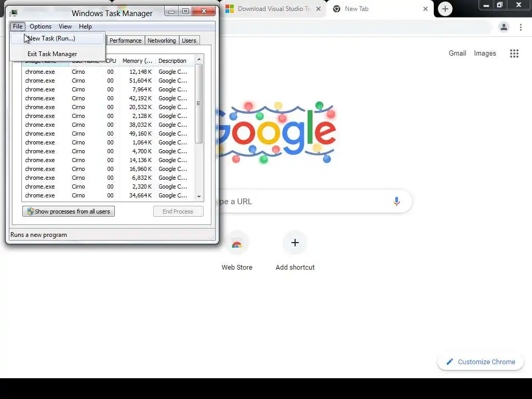Click the process list vertical scrollbar thumb
Image resolution: width=532 pixels, height=399 pixels.
[199, 103]
